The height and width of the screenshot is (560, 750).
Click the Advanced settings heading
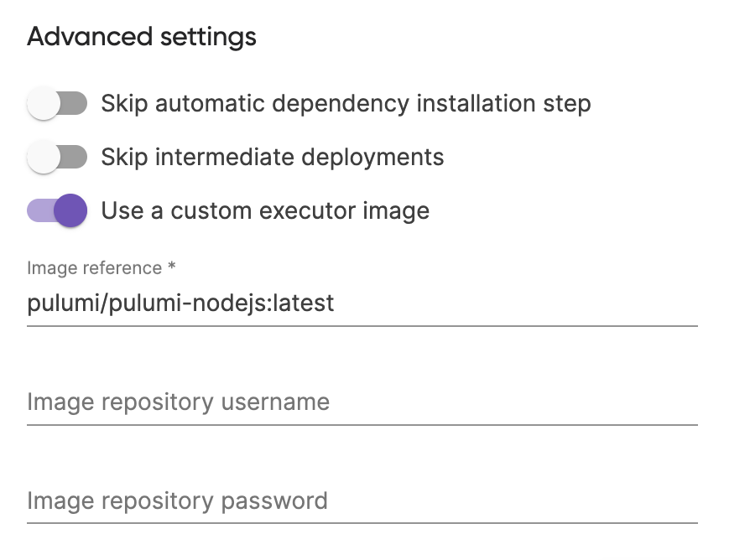pyautogui.click(x=142, y=36)
